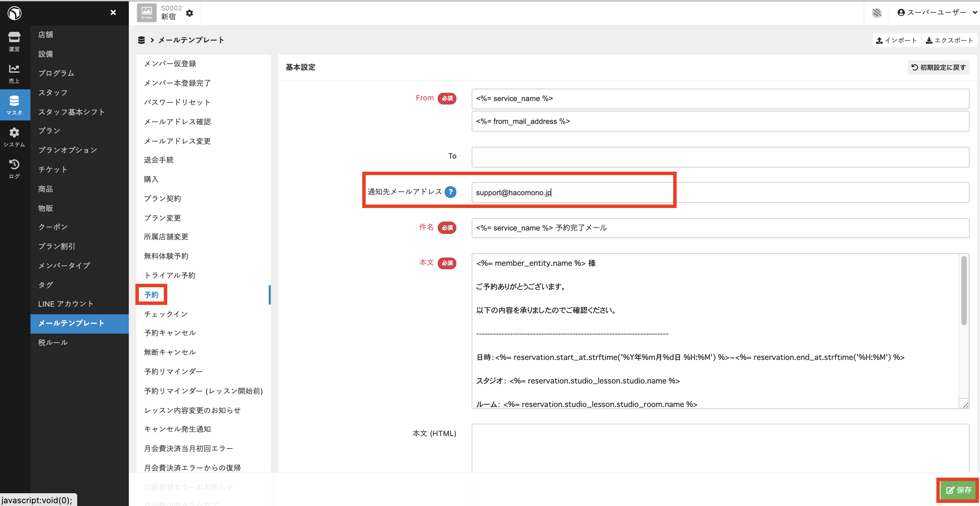Open the 売上 sales chart icon
This screenshot has height=506, width=980.
(x=14, y=73)
